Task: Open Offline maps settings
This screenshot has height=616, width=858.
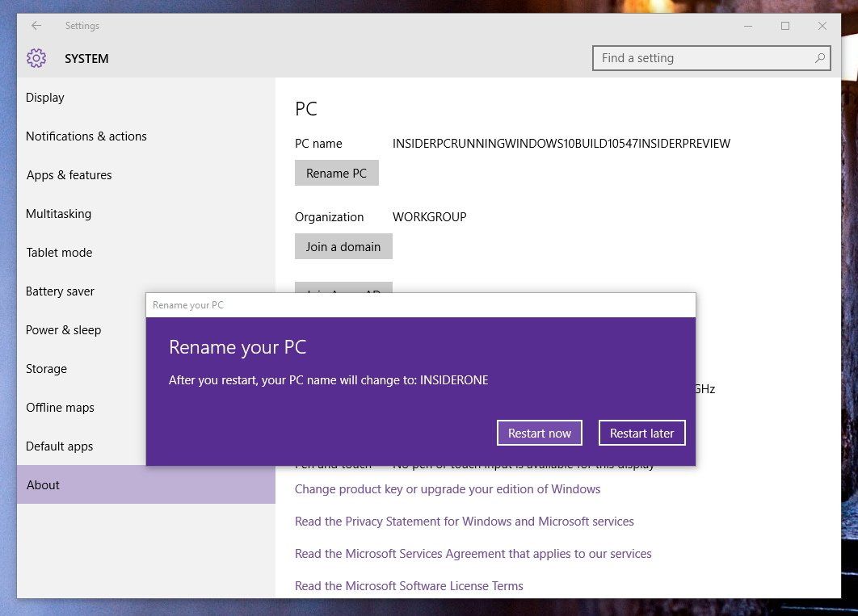Action: tap(60, 407)
